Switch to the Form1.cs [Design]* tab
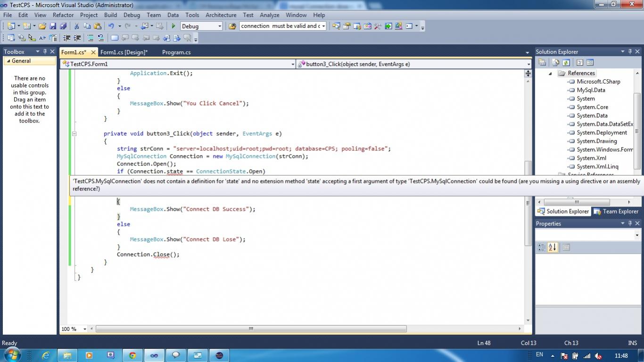 point(124,52)
